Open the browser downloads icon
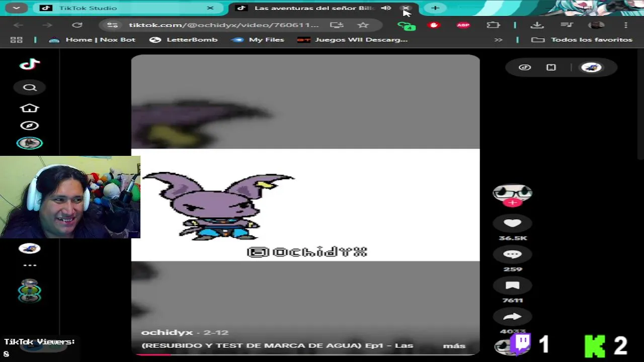This screenshot has height=362, width=644. [537, 25]
